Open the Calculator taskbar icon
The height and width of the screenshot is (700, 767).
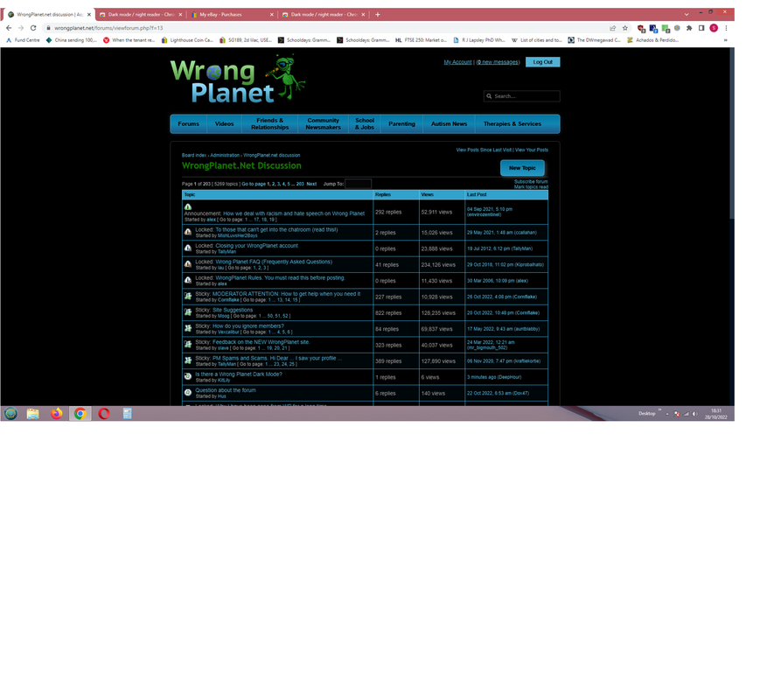[127, 414]
